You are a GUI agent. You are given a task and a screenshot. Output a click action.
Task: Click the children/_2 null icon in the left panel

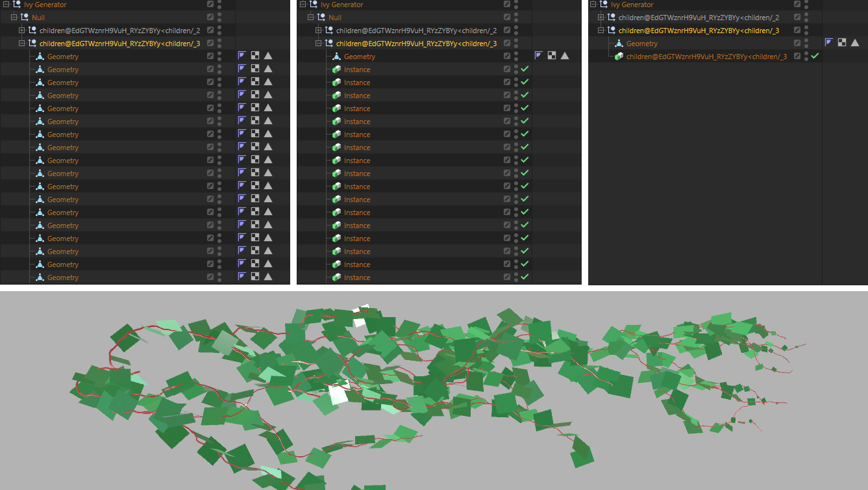[x=31, y=31]
